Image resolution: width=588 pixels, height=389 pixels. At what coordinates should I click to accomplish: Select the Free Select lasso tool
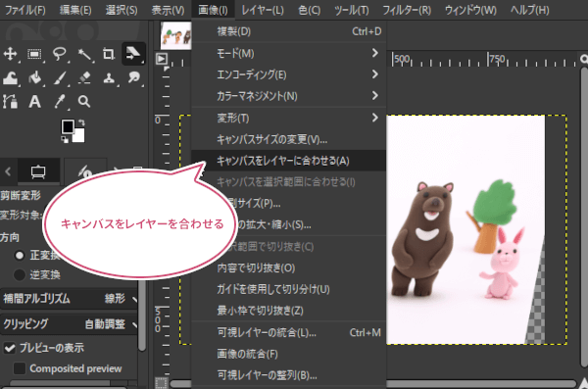59,54
